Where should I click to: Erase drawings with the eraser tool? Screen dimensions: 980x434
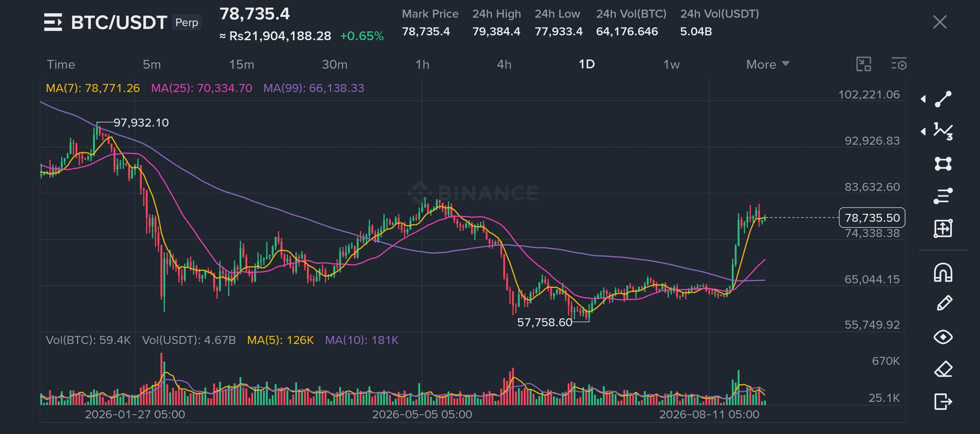coord(943,369)
